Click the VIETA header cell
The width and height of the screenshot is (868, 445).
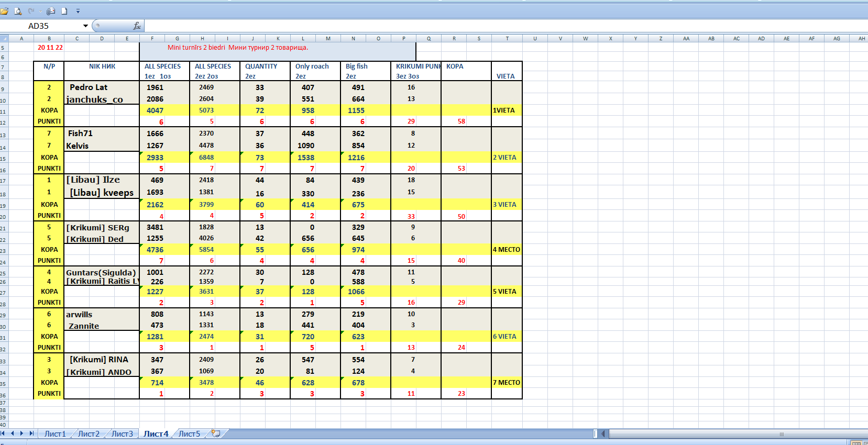(507, 76)
